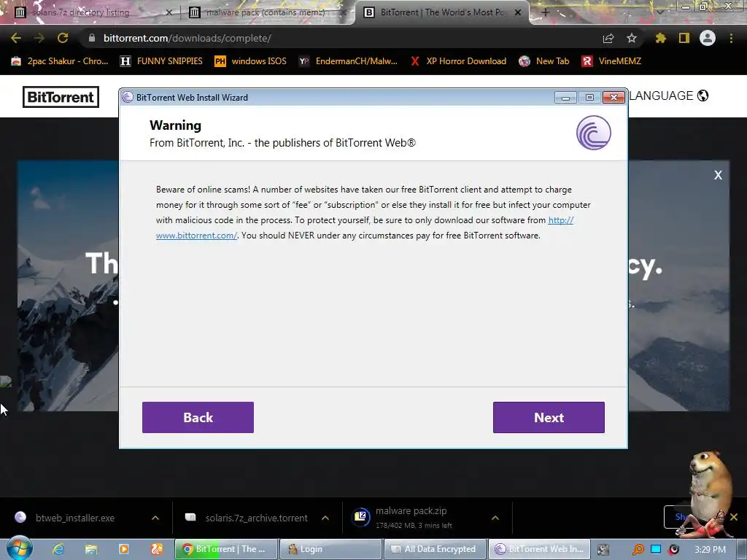Open XP Horror Download bookmark
Viewport: 747px width, 560px height.
point(458,61)
